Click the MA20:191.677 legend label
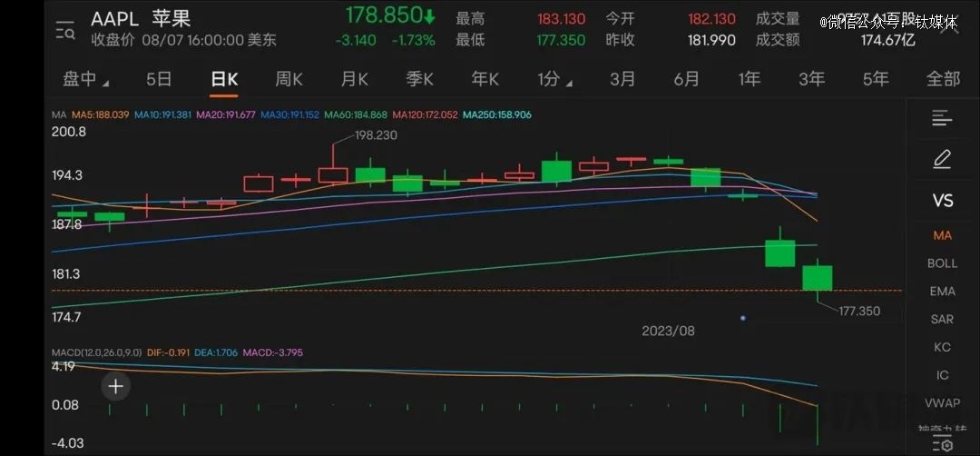 tap(226, 115)
